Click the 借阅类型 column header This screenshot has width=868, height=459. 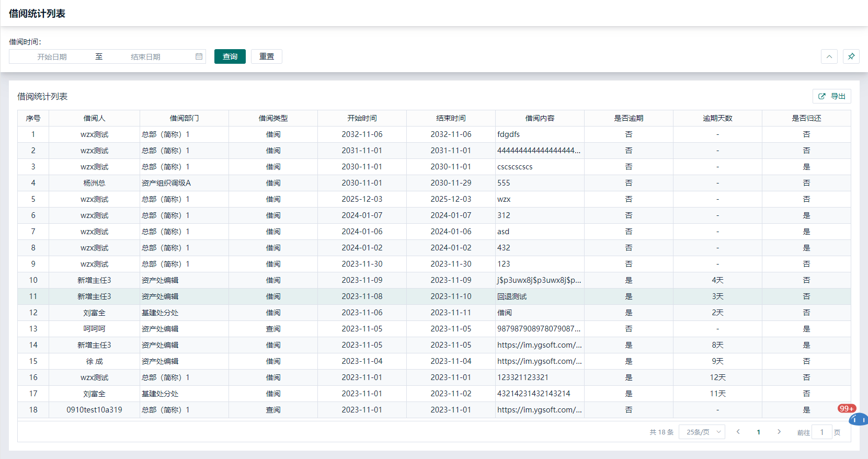pos(273,118)
